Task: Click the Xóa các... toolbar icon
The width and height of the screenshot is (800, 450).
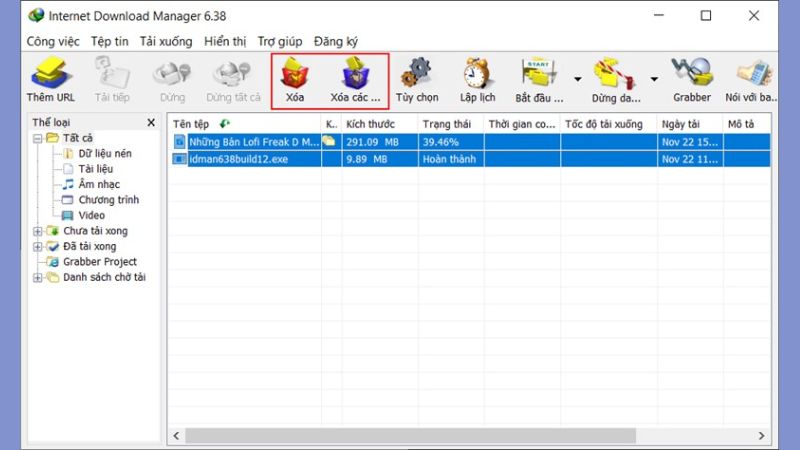Action: point(355,78)
